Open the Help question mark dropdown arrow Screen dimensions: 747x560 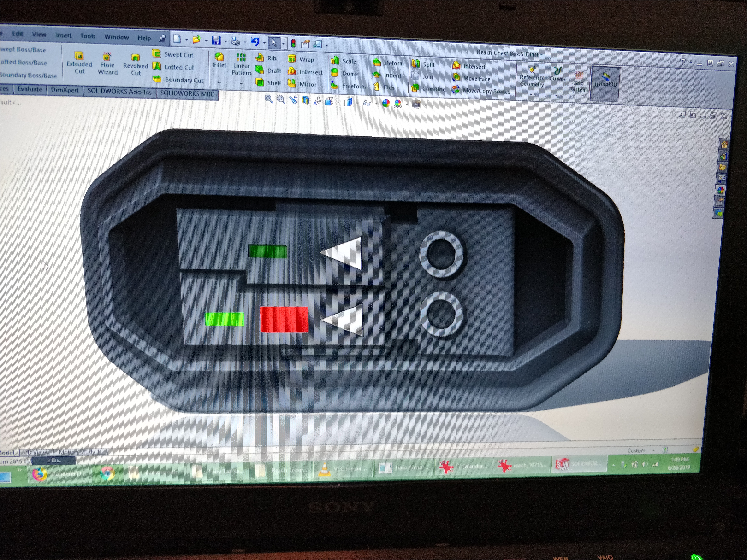pyautogui.click(x=691, y=62)
